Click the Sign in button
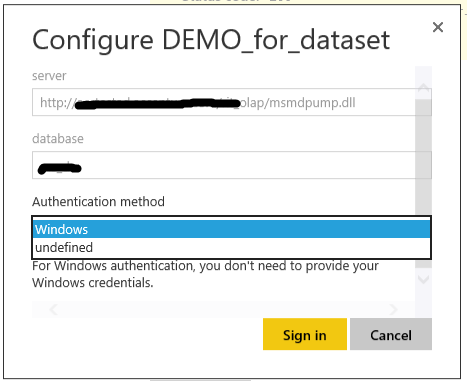 pyautogui.click(x=305, y=334)
